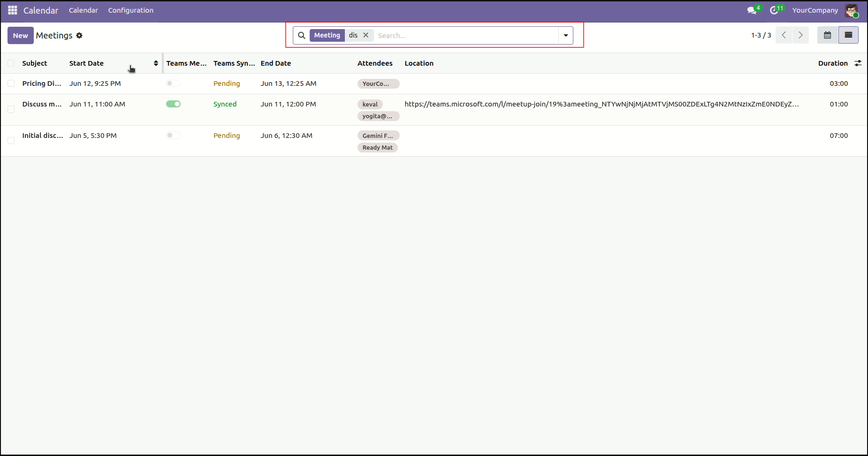Remove the 'dis' Meeting search filter
Screen dimensions: 868x456
coord(366,35)
